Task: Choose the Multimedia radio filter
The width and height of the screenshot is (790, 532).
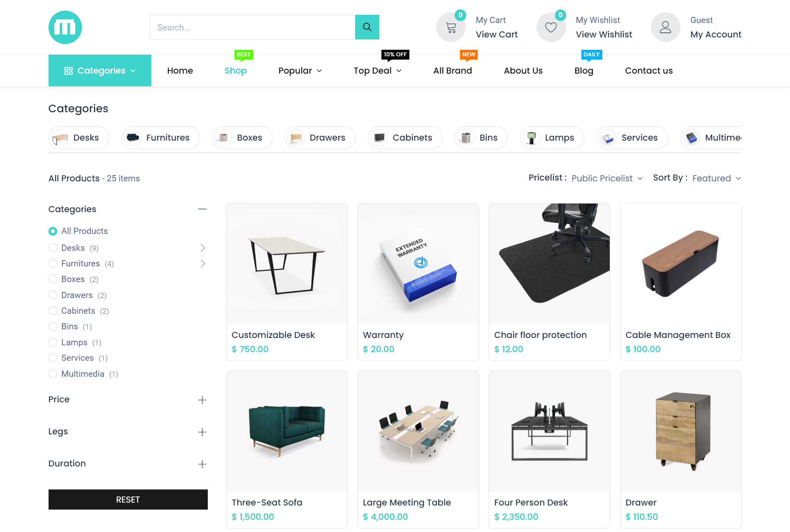Action: [53, 374]
